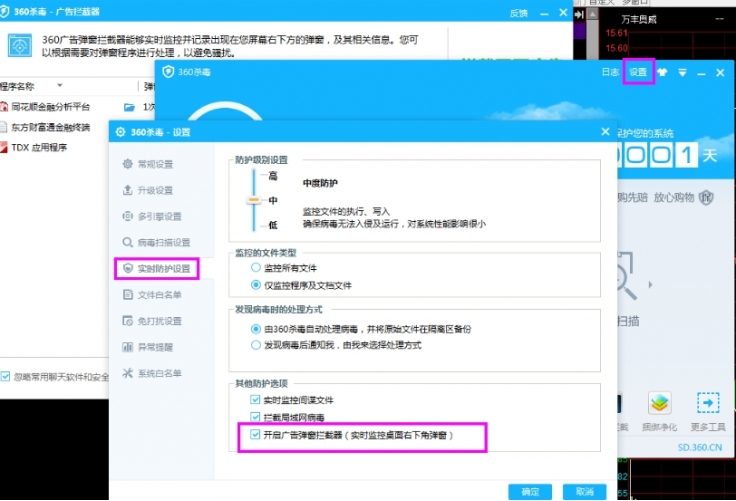Click the arrow beside scan magnifier
Viewport: 736px width, 501px height.
[650, 285]
